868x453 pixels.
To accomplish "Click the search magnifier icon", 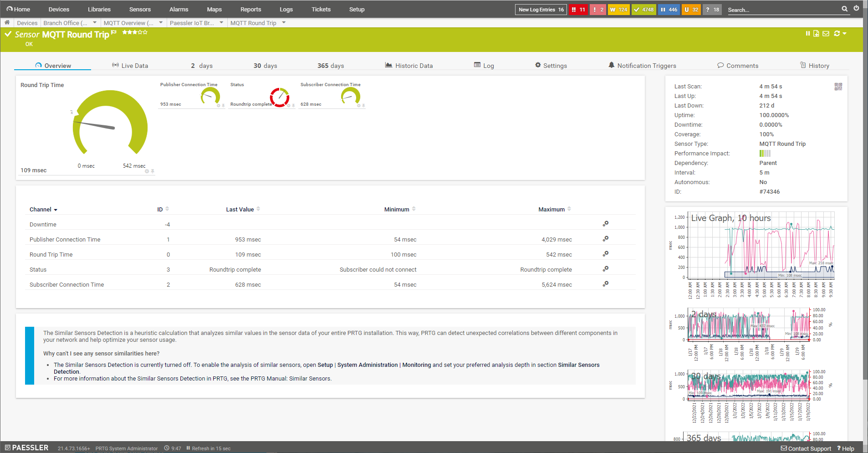I will (844, 9).
